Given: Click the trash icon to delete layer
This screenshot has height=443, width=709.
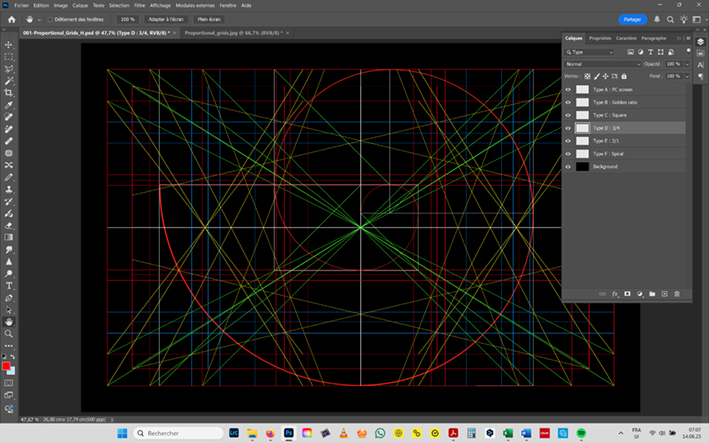Looking at the screenshot, I should [677, 293].
